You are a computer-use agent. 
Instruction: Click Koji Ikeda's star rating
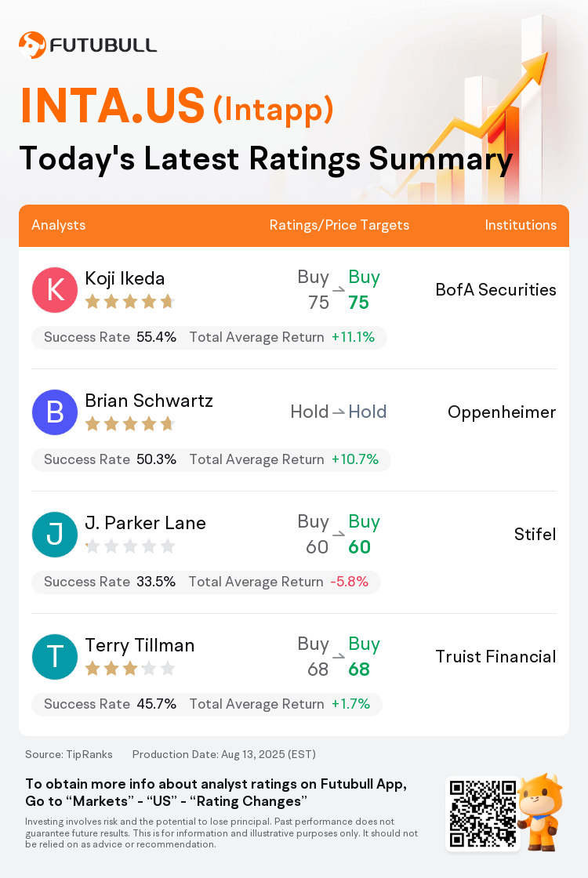click(x=130, y=303)
